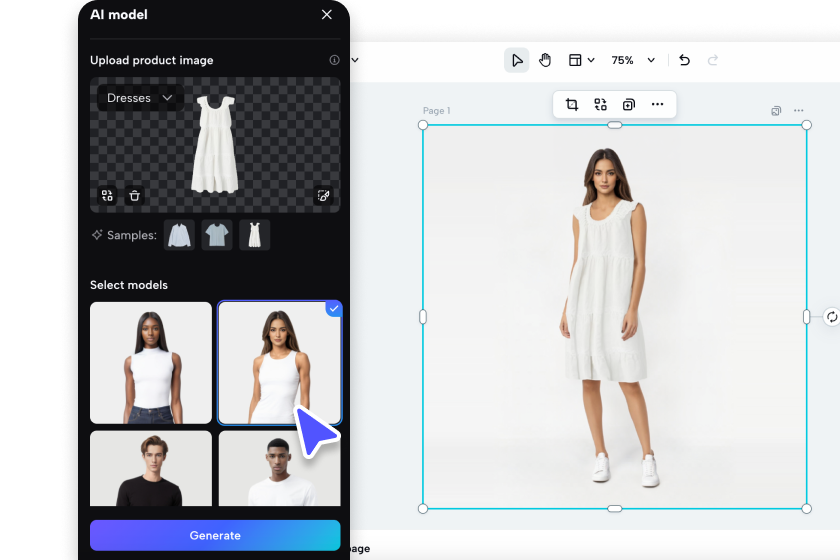840x560 pixels.
Task: Click the replace icon in floating toolbar
Action: point(601,104)
